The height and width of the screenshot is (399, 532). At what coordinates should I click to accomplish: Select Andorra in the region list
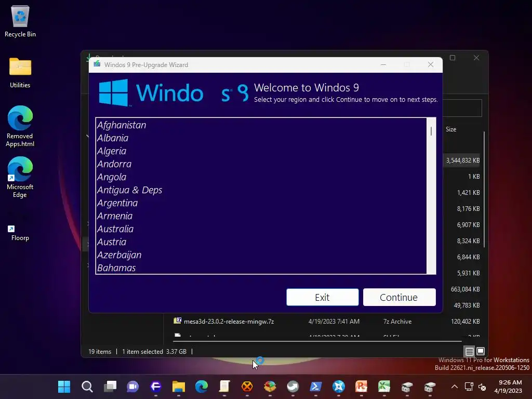(x=261, y=164)
